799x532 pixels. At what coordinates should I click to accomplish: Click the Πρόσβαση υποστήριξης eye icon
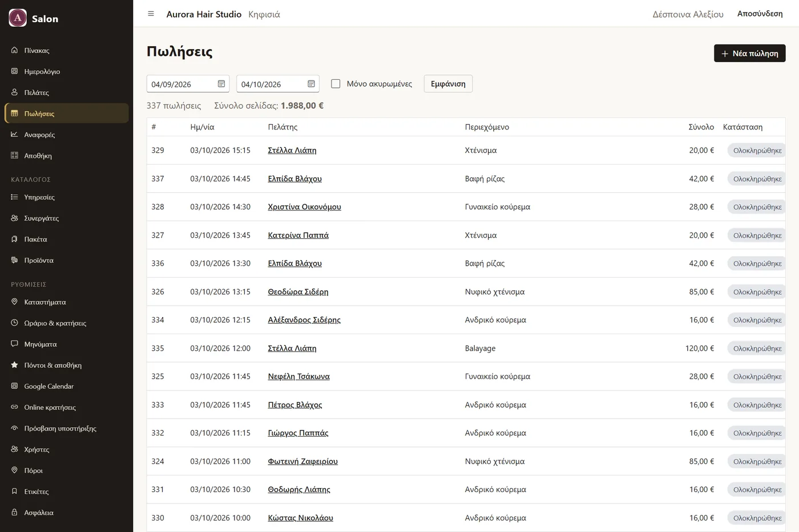pos(15,428)
